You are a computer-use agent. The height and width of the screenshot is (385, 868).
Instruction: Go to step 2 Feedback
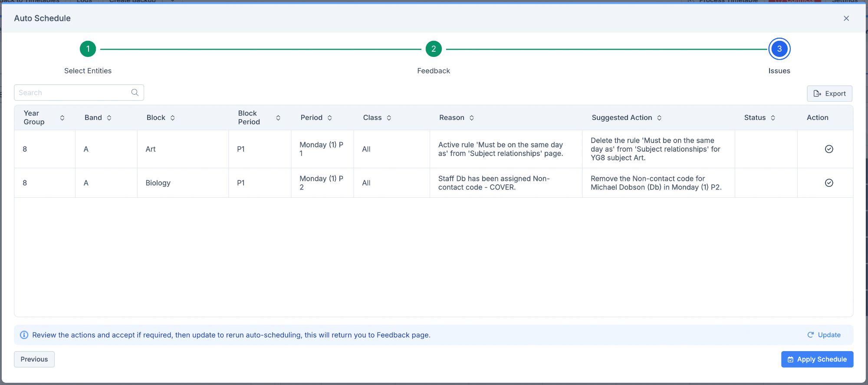point(433,49)
